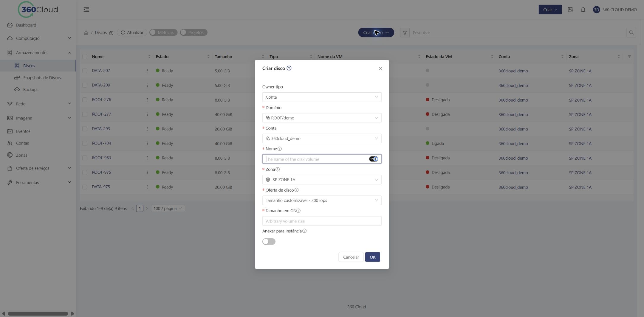
Task: Open the Oferta de disco dropdown
Action: [322, 200]
